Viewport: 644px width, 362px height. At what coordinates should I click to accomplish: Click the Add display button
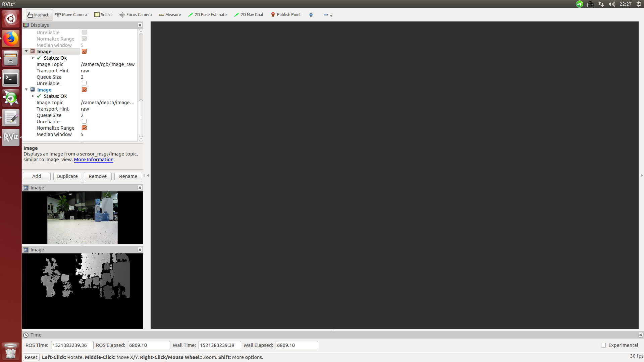pyautogui.click(x=37, y=176)
